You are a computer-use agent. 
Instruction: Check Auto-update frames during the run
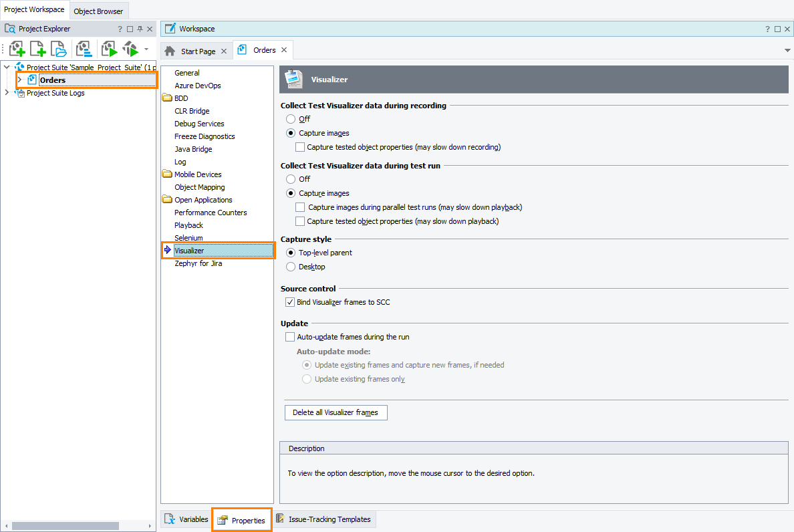[290, 337]
